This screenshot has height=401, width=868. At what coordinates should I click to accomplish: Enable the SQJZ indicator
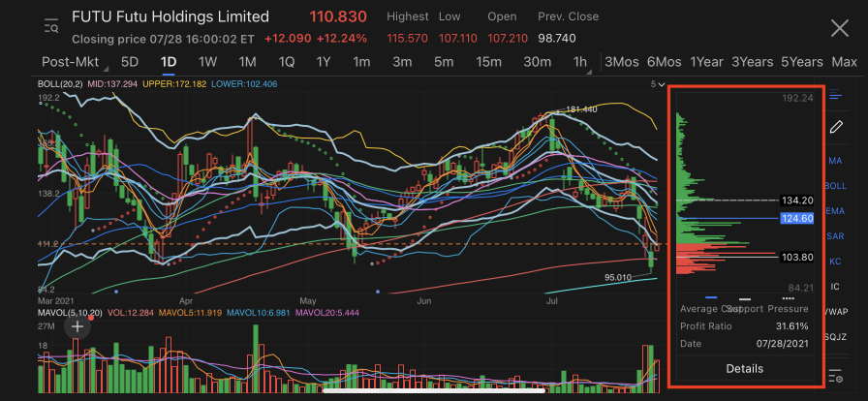click(835, 337)
